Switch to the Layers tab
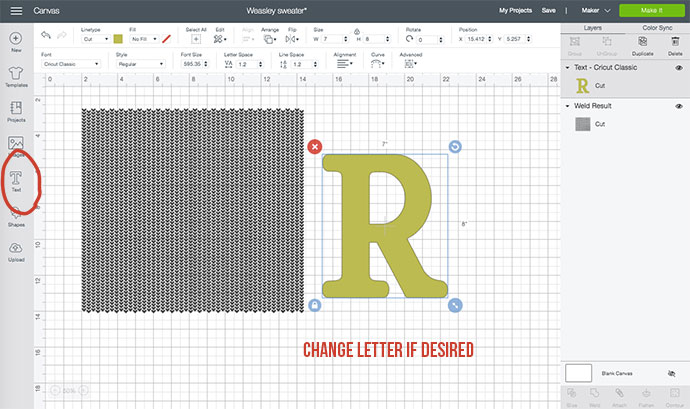 (593, 28)
